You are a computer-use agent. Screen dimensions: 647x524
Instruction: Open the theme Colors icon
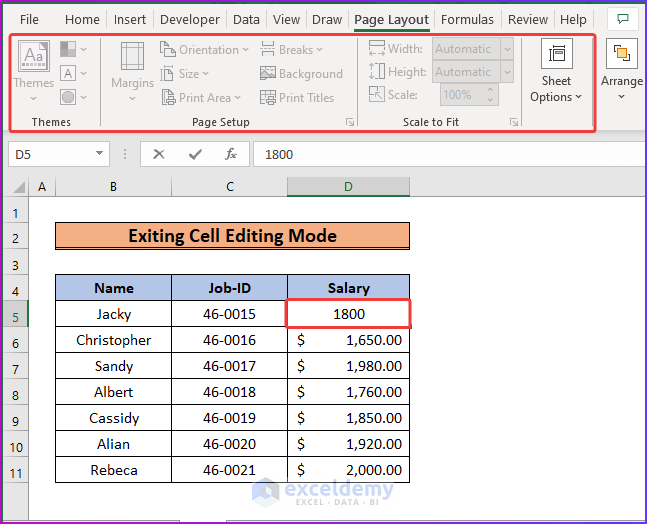[x=68, y=49]
